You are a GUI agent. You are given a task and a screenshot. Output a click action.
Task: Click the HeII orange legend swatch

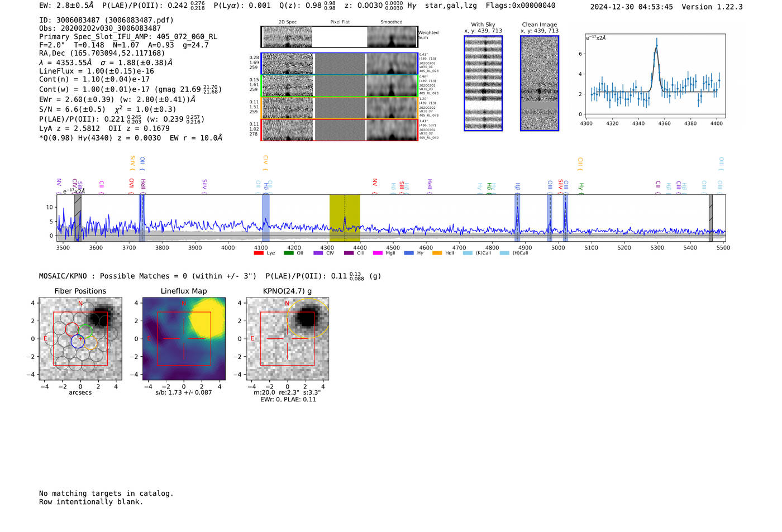[437, 253]
